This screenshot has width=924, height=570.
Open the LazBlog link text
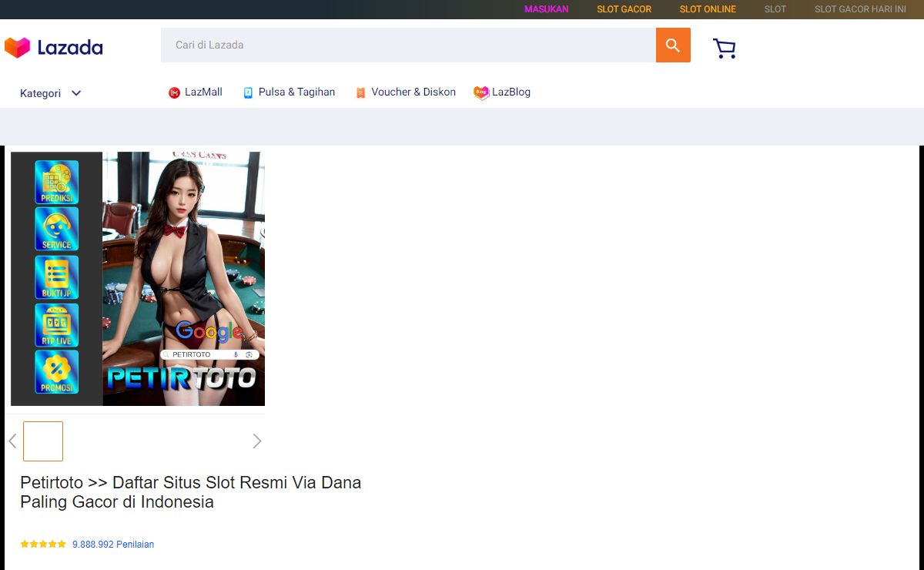511,92
